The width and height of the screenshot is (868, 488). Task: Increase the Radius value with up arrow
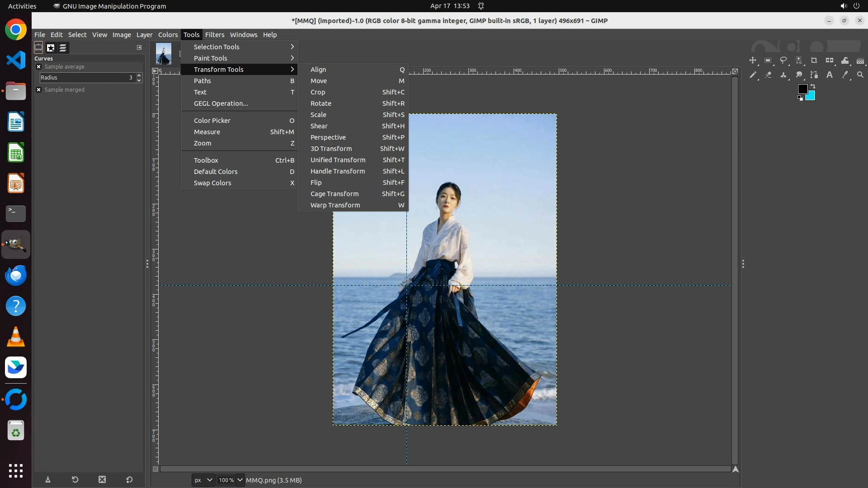(x=139, y=75)
